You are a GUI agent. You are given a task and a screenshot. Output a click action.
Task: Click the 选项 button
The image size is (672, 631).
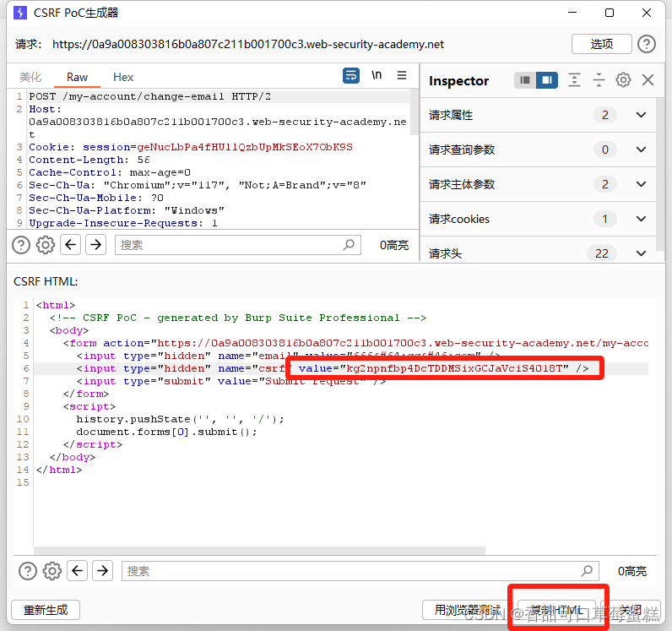601,44
